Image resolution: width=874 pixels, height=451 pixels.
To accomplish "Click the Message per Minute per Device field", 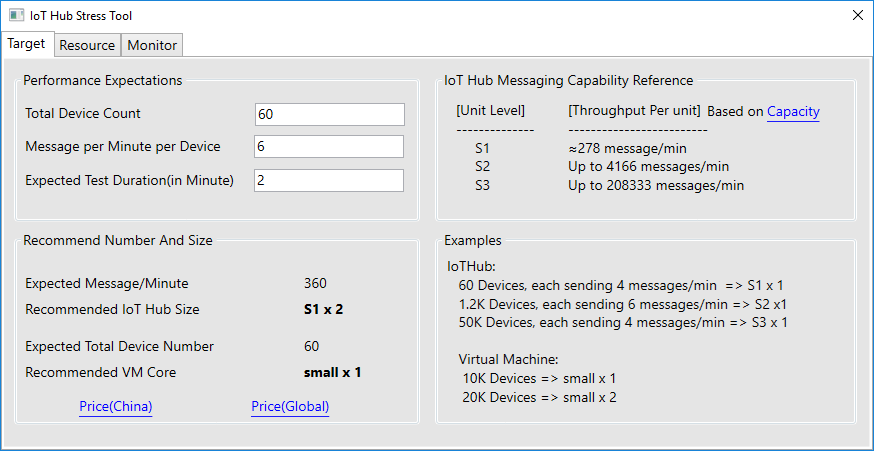I will [329, 147].
